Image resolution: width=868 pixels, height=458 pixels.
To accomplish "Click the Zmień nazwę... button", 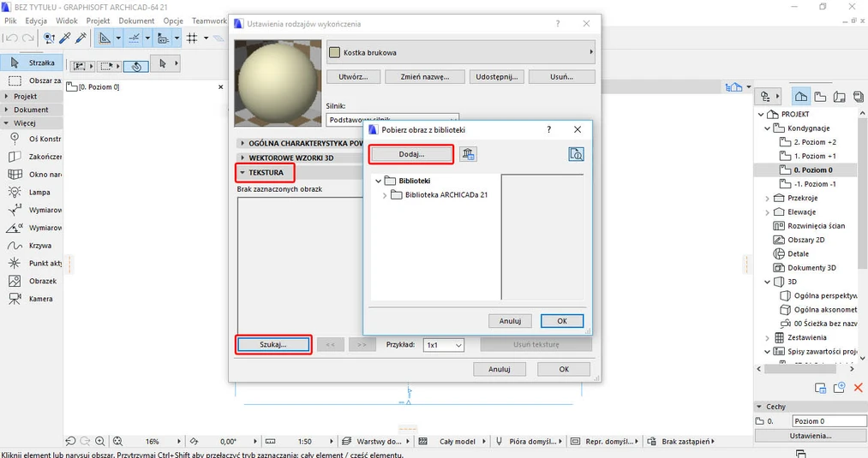I will tap(425, 77).
